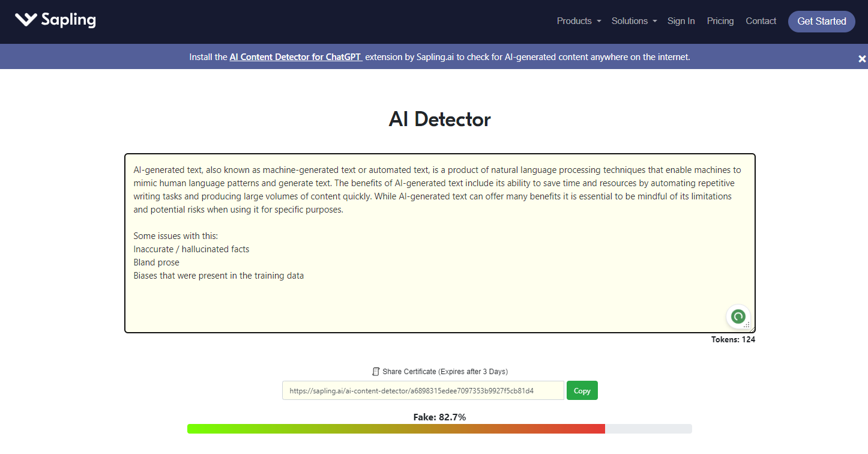Screen dimensions: 868x454
Task: Click the green Copy button
Action: pos(582,391)
